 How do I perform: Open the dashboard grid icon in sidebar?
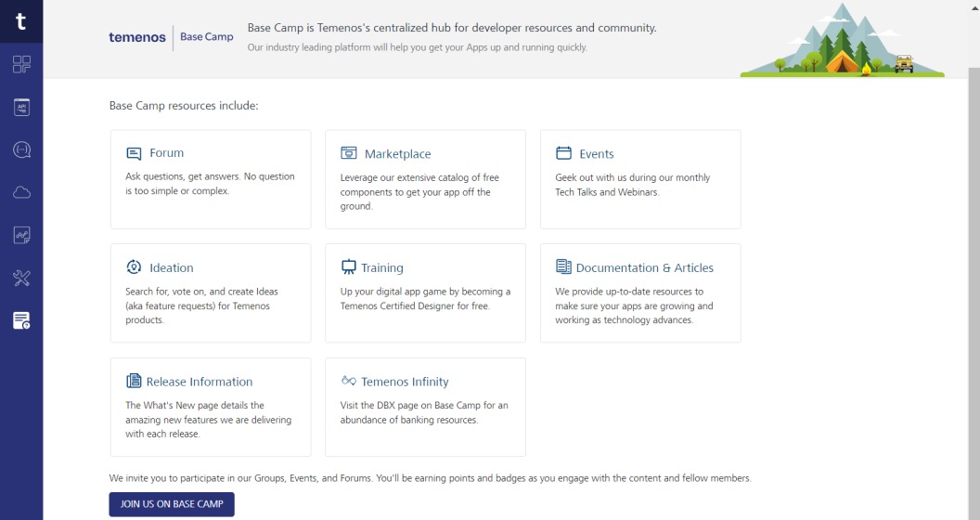pyautogui.click(x=21, y=64)
